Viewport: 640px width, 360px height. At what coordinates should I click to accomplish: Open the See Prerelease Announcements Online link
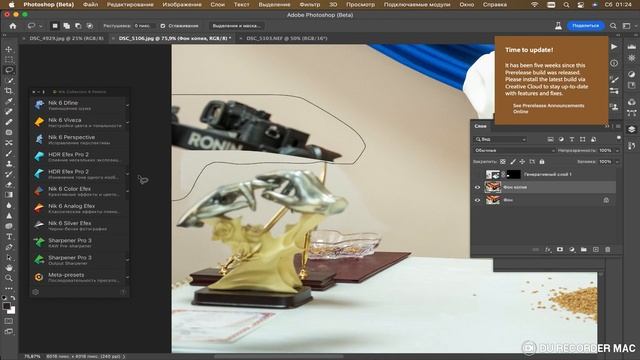pyautogui.click(x=548, y=108)
